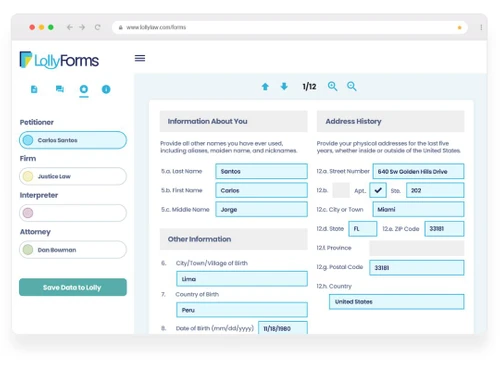Go to next page with down arrow
This screenshot has width=500, height=375.
(284, 87)
